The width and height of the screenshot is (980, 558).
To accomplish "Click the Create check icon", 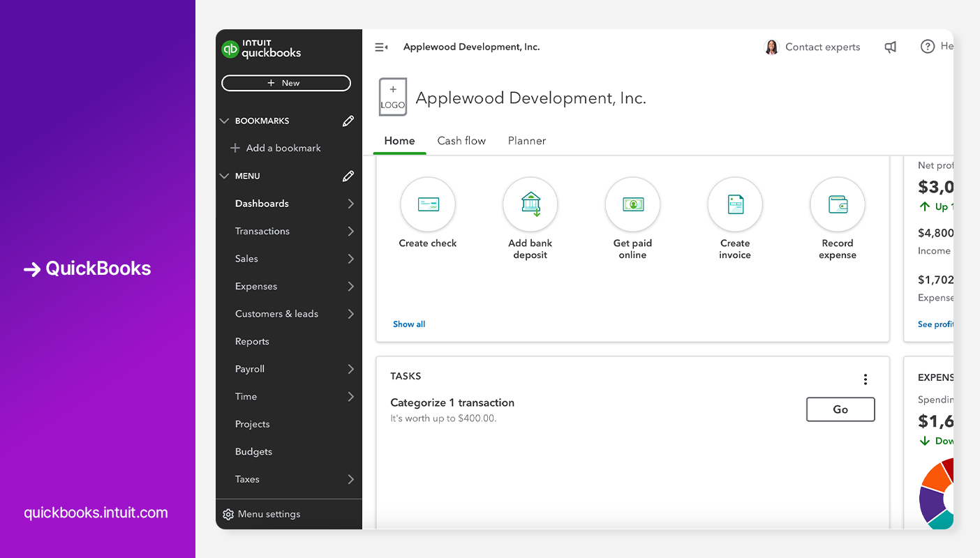I will tap(428, 204).
